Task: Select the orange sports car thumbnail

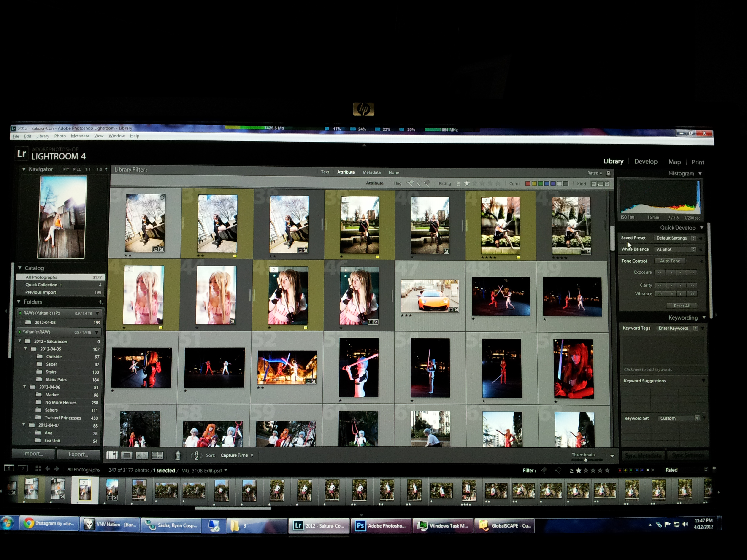Action: point(430,296)
